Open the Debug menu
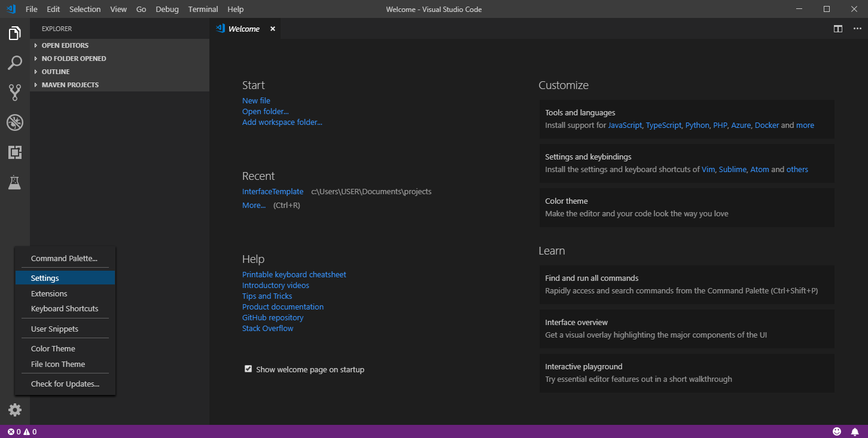This screenshot has height=438, width=868. coord(167,9)
